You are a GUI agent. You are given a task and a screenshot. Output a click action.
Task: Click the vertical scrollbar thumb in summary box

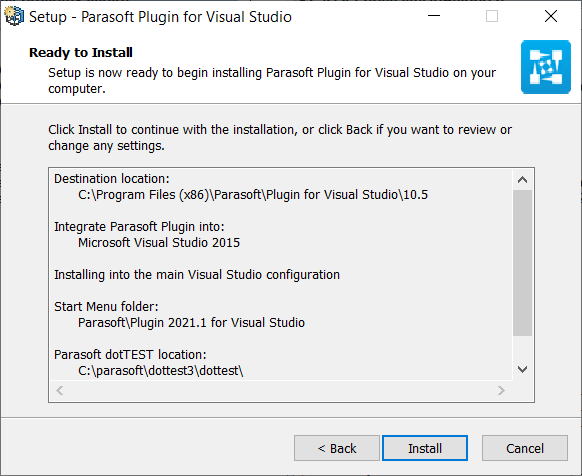522,263
